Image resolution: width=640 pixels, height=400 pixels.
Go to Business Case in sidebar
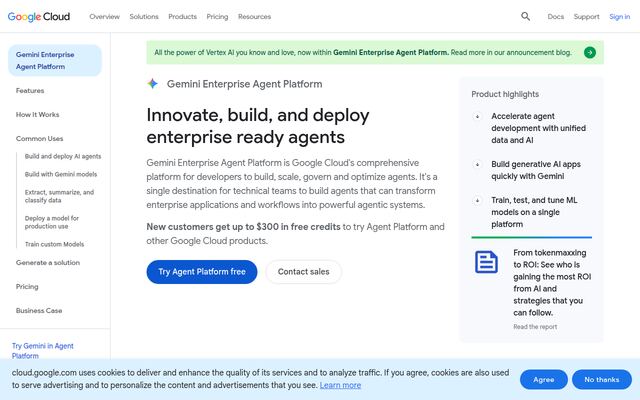[x=39, y=311]
